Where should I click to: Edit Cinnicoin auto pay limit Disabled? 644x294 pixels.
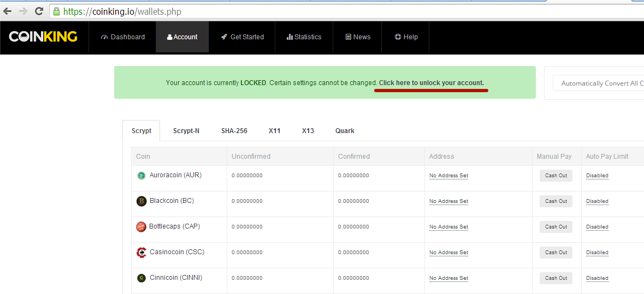[597, 278]
